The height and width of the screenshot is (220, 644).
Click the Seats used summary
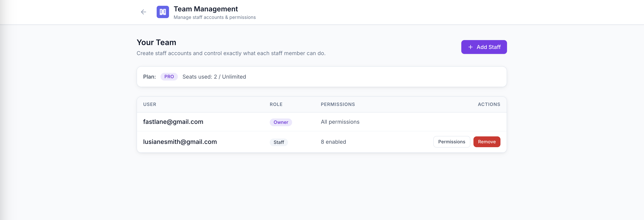(x=214, y=77)
